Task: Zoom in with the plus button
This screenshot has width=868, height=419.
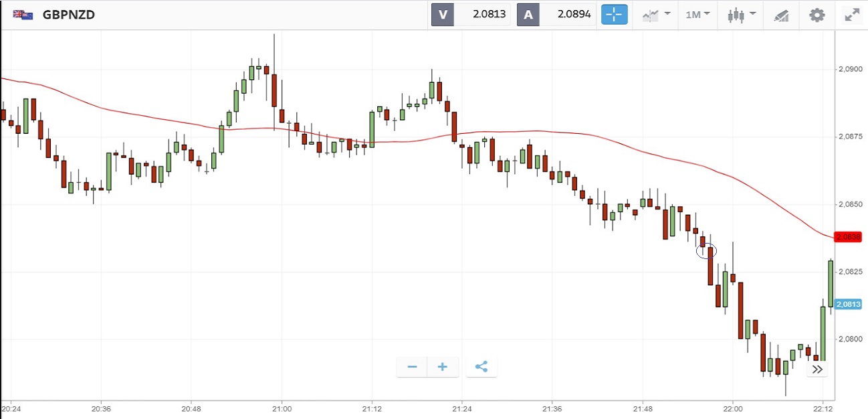Action: coord(443,367)
